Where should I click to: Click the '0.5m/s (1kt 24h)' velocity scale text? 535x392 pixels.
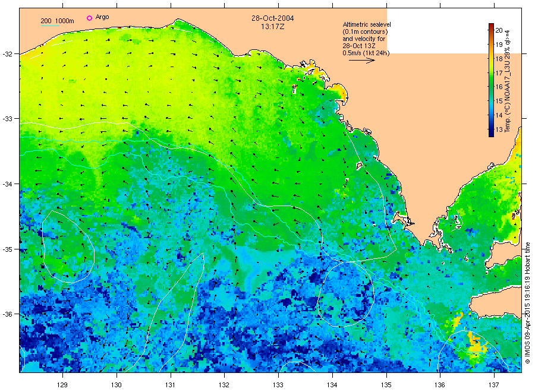366,53
